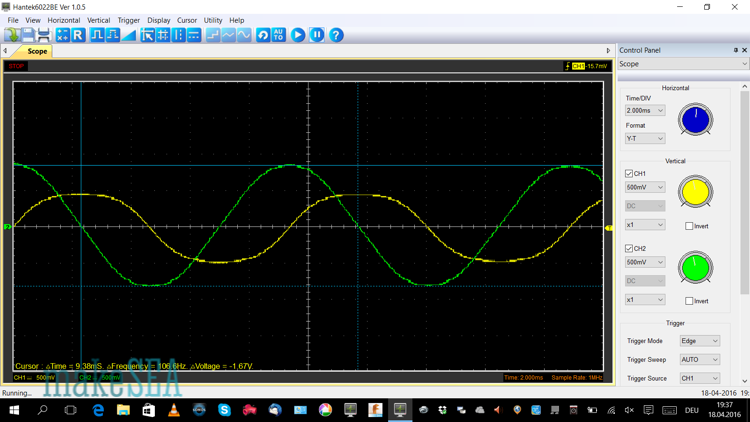Image resolution: width=750 pixels, height=422 pixels.
Task: Select the cursor trace pointer icon
Action: click(148, 35)
